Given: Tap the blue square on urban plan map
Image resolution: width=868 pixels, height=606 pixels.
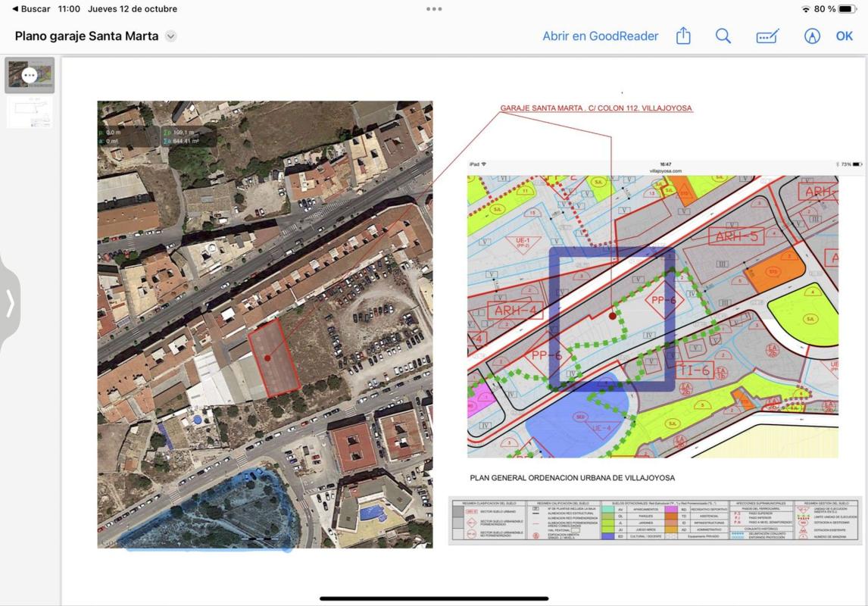Looking at the screenshot, I should [x=612, y=320].
